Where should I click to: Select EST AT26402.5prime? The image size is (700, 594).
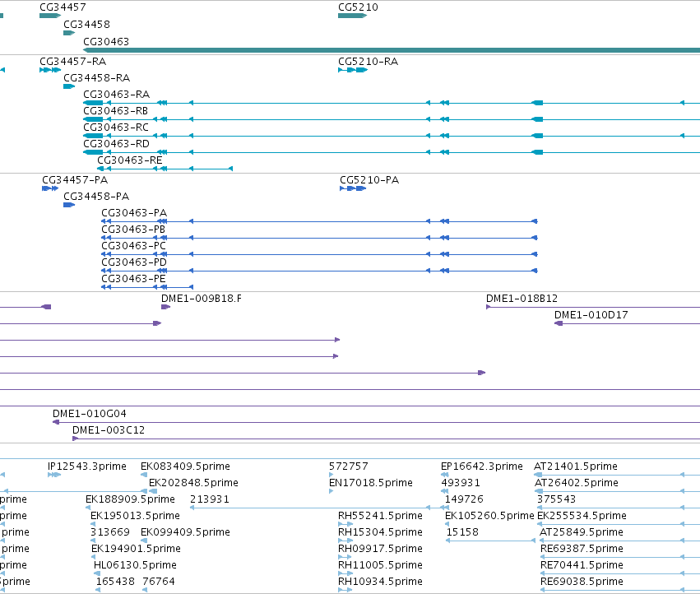tap(577, 483)
